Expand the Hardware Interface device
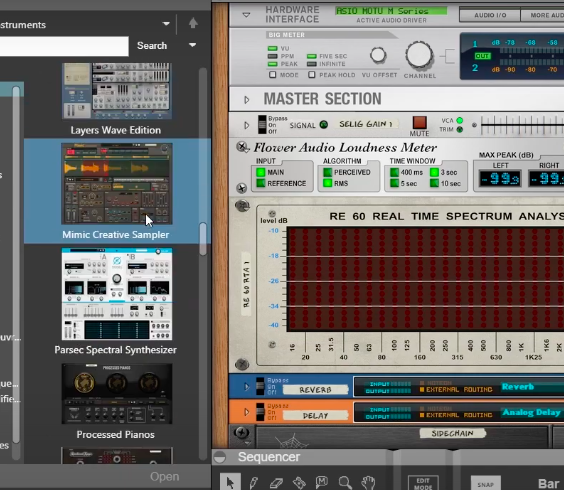 246,15
